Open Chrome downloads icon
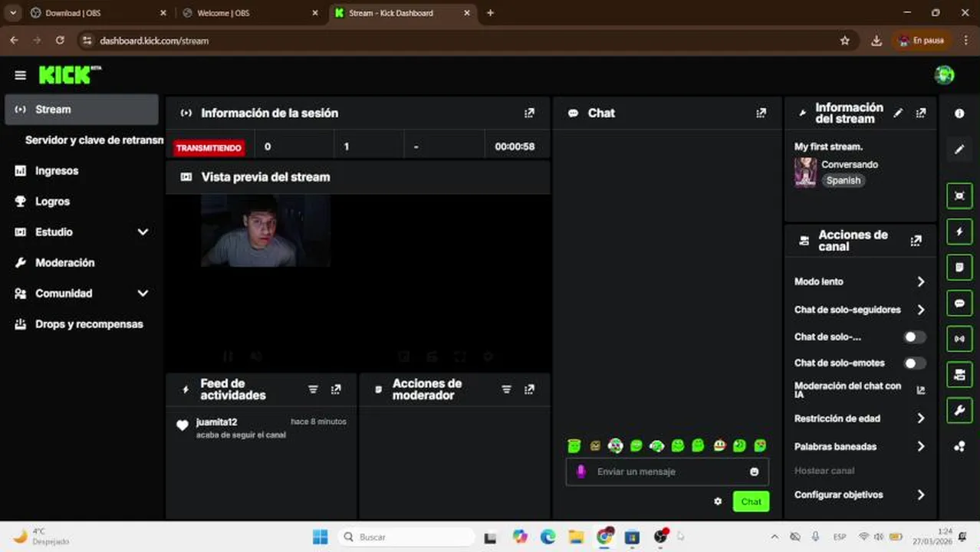 [x=876, y=41]
